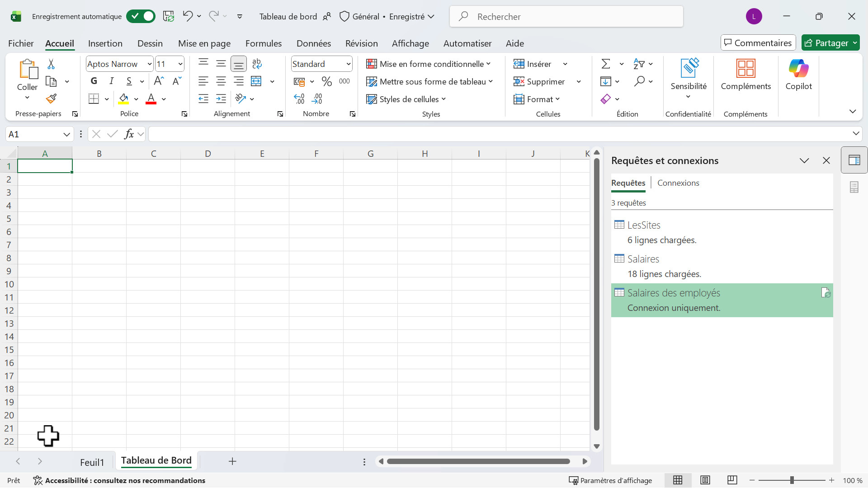
Task: Open the font name dropdown Aptos Narrow
Action: (150, 64)
